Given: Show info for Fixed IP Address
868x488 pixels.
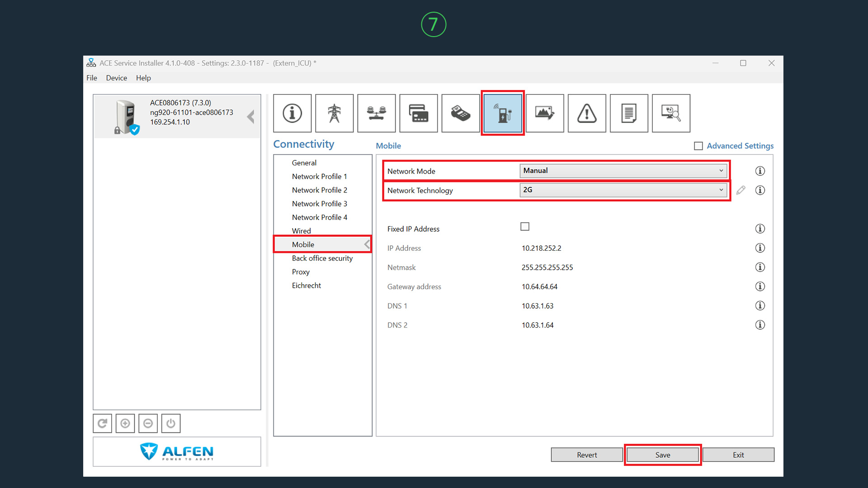Looking at the screenshot, I should tap(760, 229).
